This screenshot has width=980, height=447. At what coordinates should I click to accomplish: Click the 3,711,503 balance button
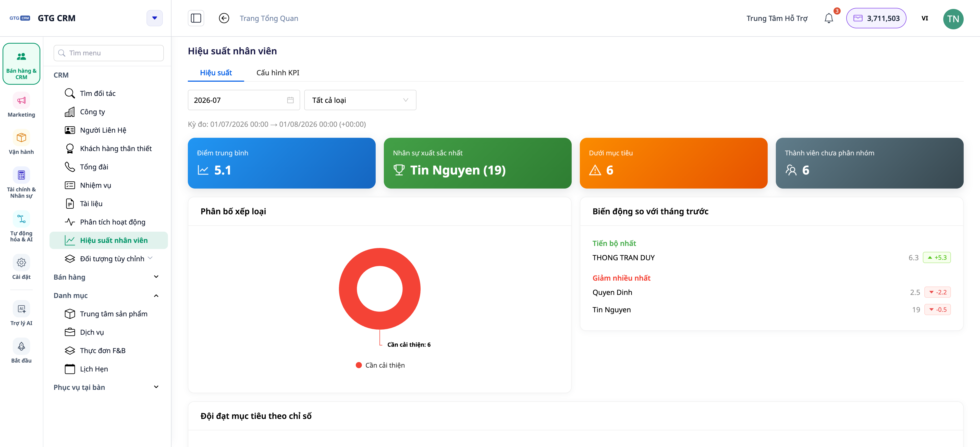coord(876,18)
